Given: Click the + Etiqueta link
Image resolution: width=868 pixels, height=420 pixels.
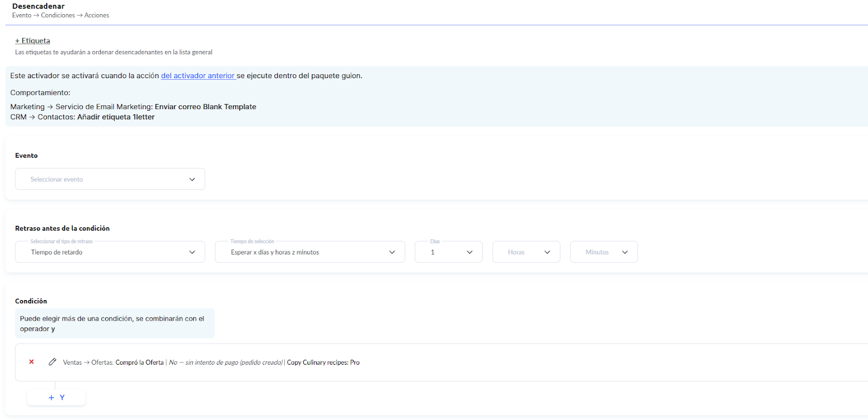Looking at the screenshot, I should point(33,41).
